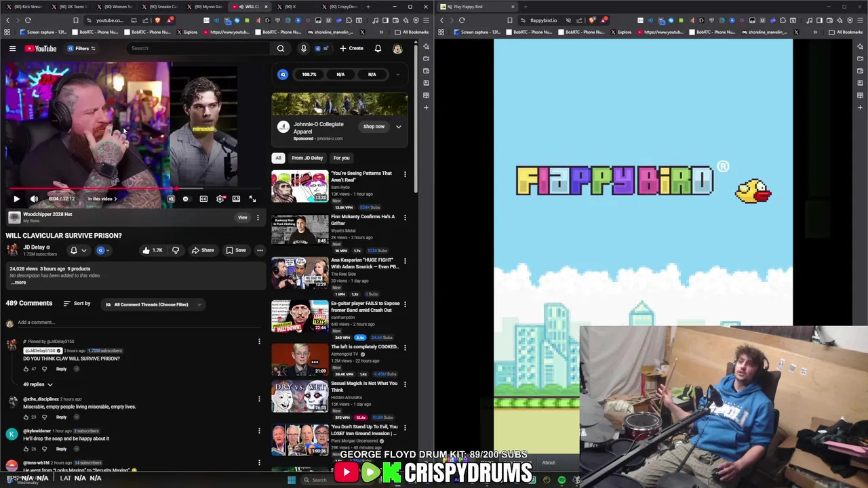Expand the video description with ...more
The image size is (868, 488).
(x=18, y=282)
